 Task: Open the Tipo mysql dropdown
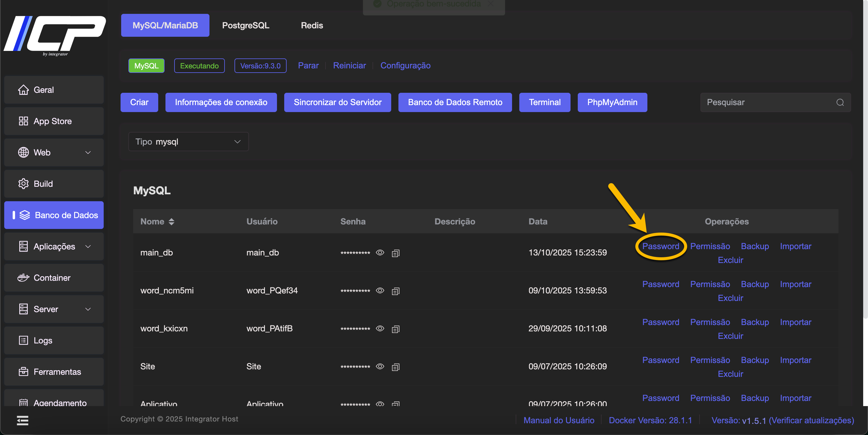[188, 142]
